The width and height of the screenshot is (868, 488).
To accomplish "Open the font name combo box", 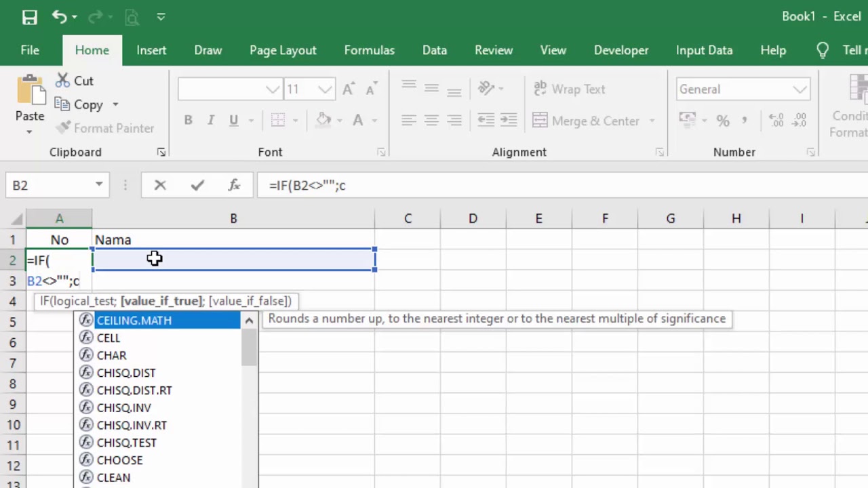I will pos(231,89).
